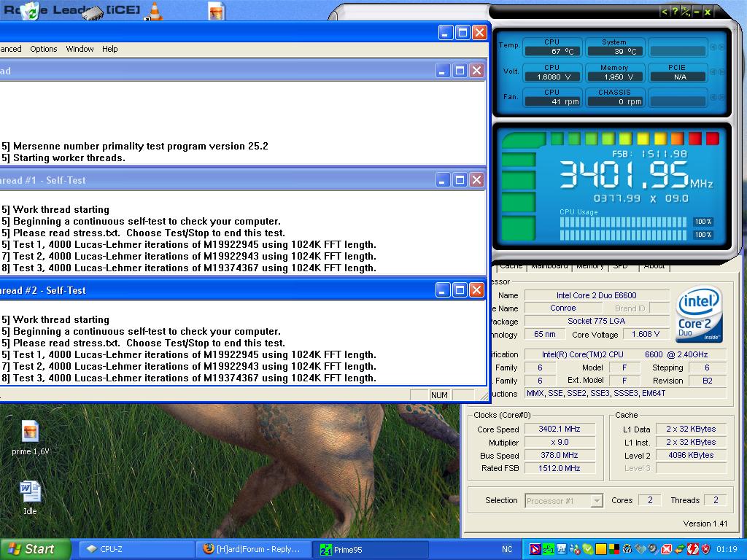
Task: Minimize the Thread #2 Self-Test window
Action: click(443, 290)
